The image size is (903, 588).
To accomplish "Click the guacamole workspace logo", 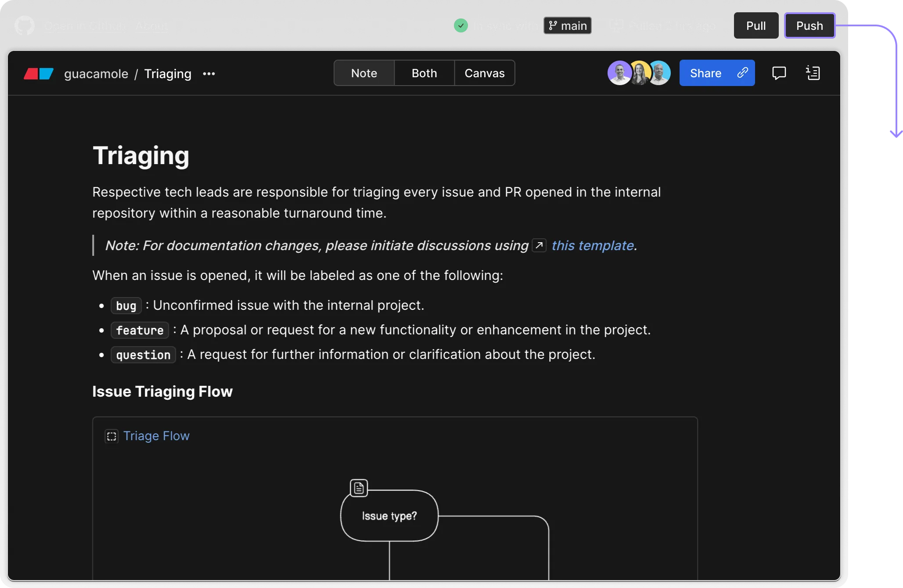I will [x=38, y=73].
